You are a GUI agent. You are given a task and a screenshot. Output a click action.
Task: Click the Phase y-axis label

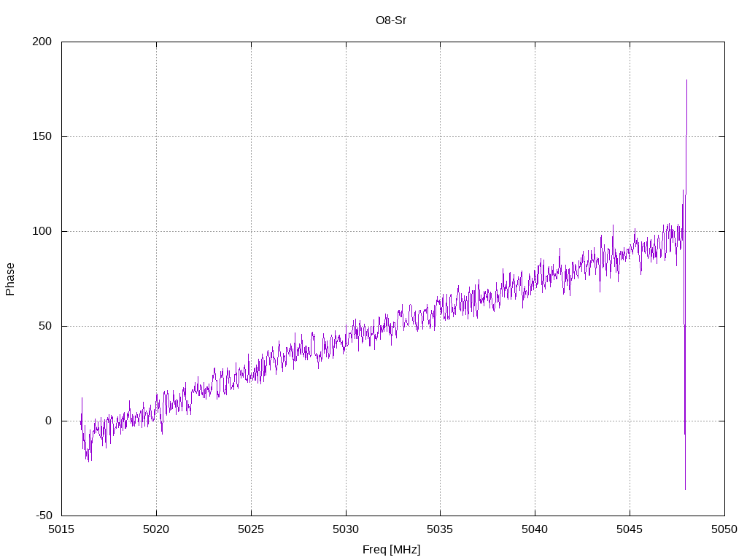coord(10,279)
